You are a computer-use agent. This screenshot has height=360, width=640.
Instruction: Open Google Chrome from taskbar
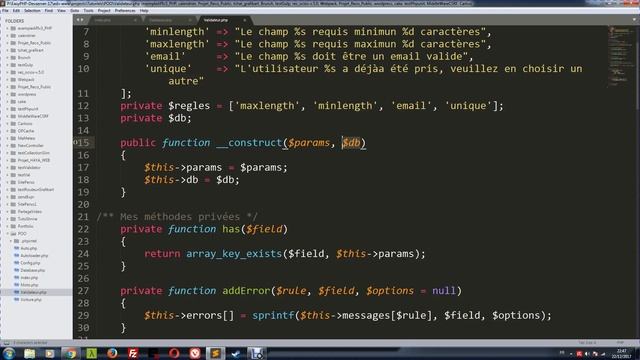71,353
